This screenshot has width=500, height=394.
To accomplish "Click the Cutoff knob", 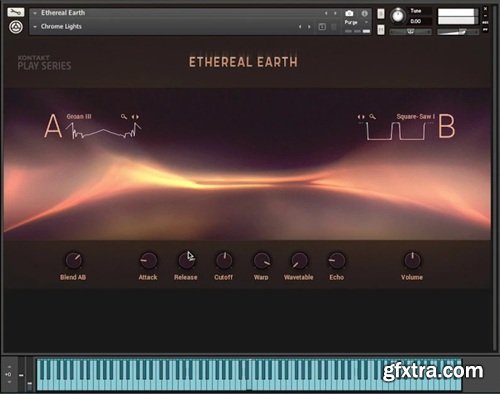I will (x=224, y=260).
